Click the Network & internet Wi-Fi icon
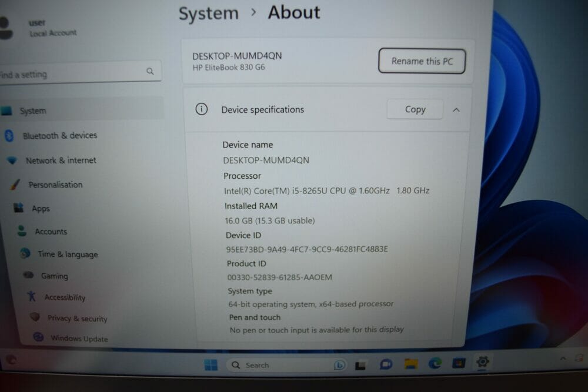This screenshot has width=588, height=392. pos(12,160)
